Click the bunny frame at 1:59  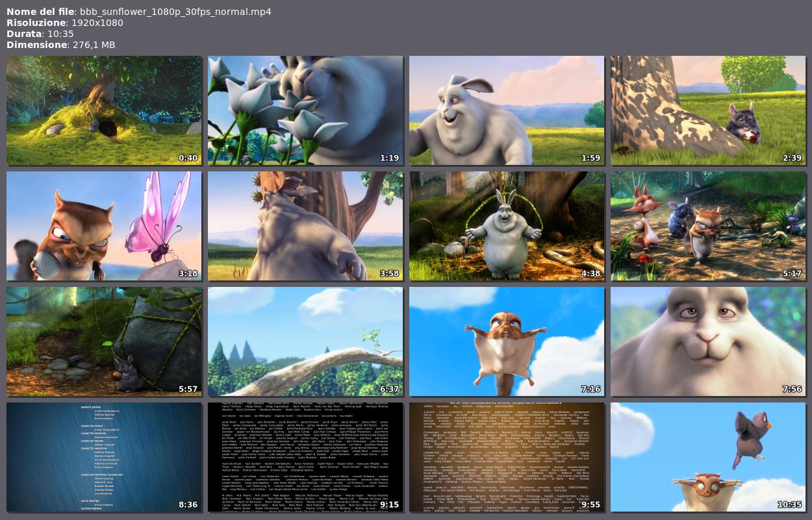507,110
